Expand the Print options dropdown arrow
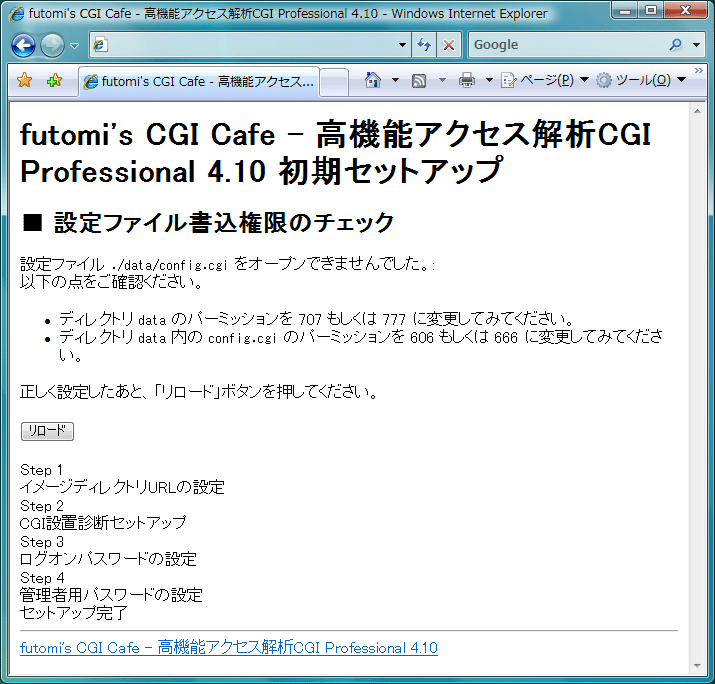Screen dimensions: 715x684 pos(489,80)
